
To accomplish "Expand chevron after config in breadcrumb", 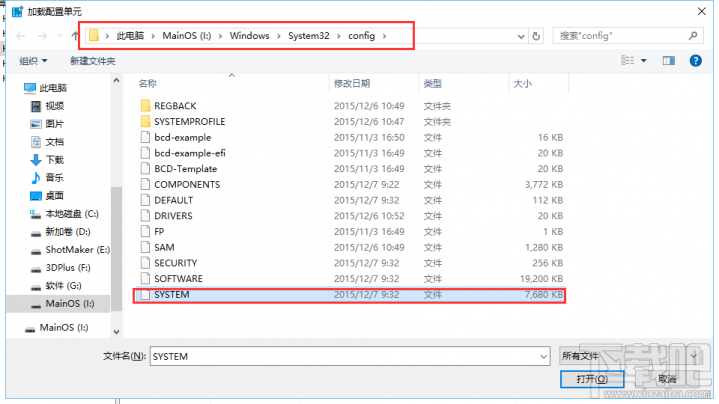I will coord(384,36).
